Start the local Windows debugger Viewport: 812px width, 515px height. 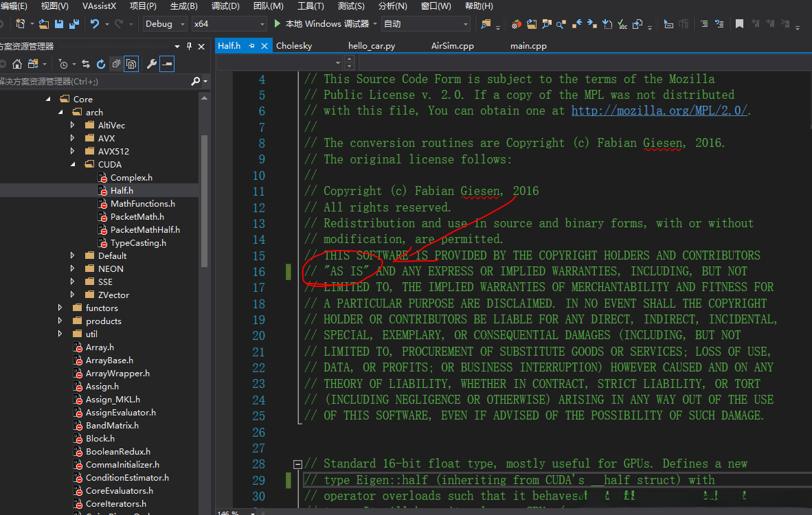click(x=321, y=24)
